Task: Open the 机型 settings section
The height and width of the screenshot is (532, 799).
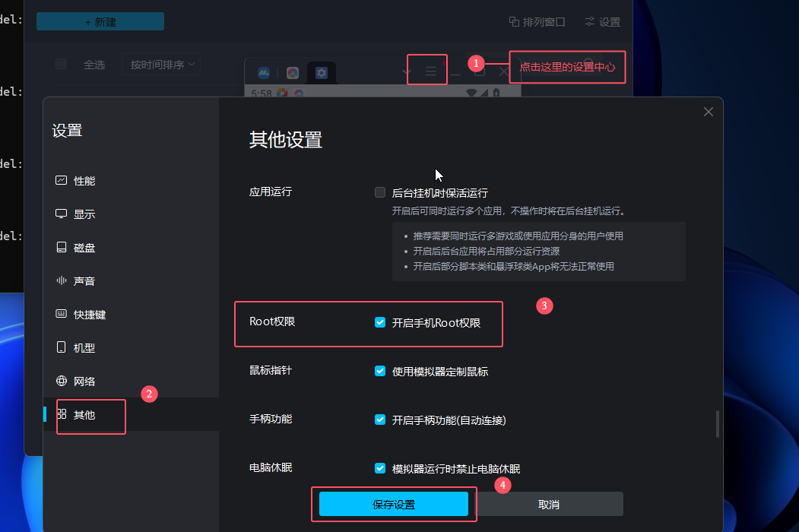Action: point(131,347)
